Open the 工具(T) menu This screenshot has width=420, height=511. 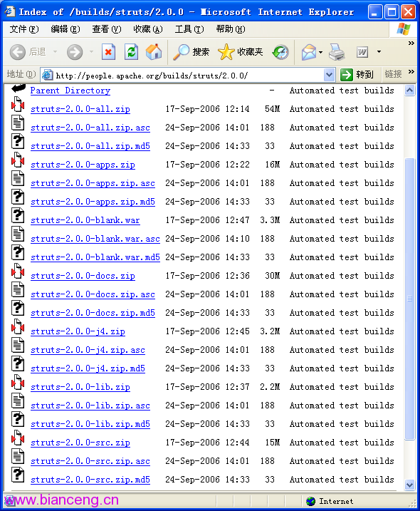tap(189, 29)
